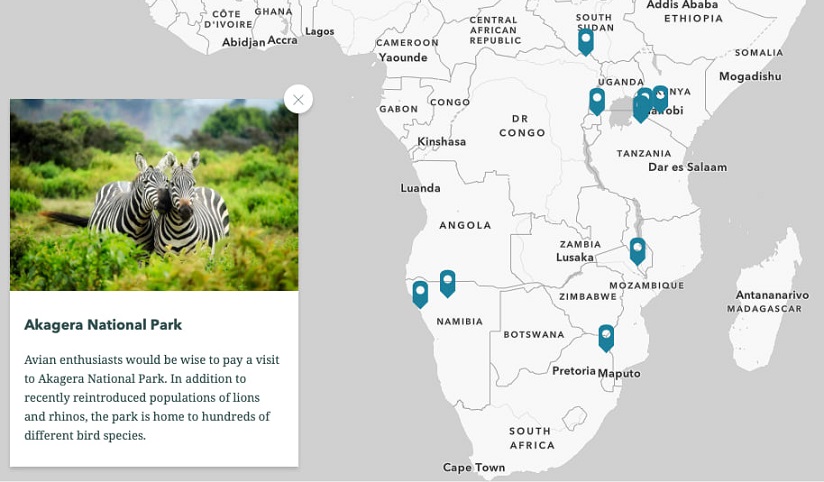This screenshot has width=824, height=482.
Task: Click the Maputo city label
Action: (619, 374)
